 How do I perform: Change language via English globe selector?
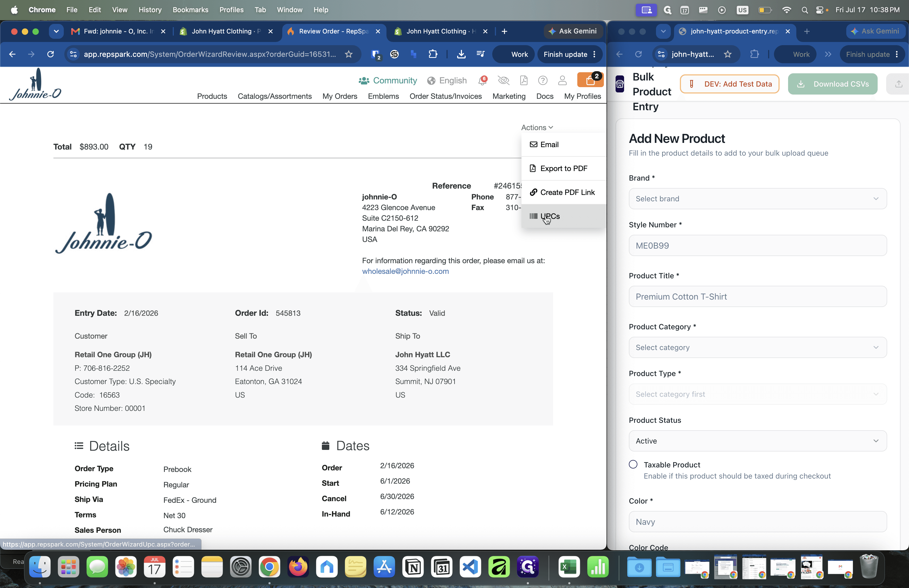447,80
